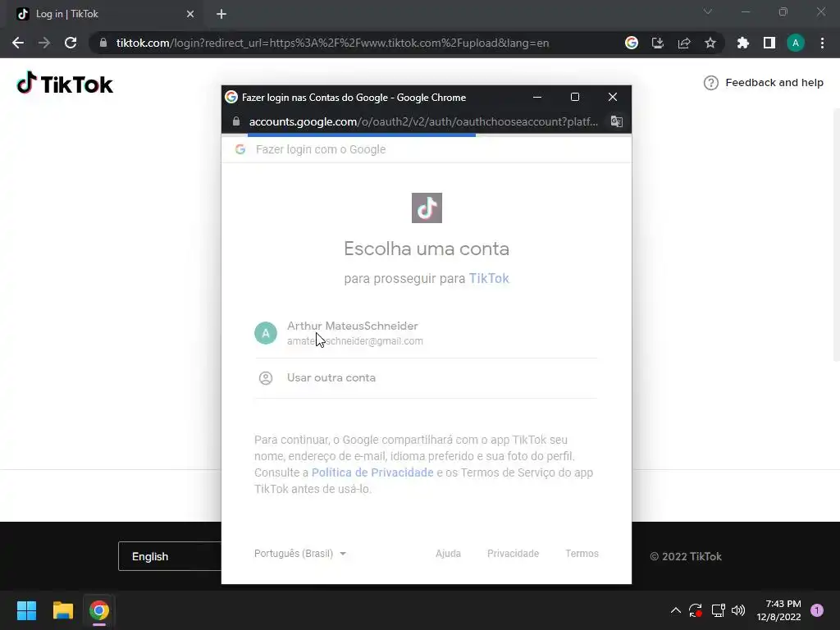Close the Log in | TikTok tab
840x630 pixels.
[x=190, y=14]
